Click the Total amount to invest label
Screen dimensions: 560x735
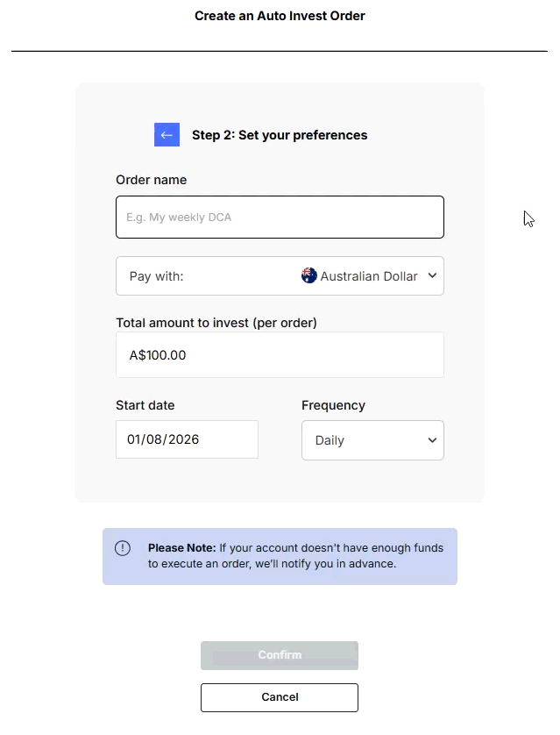[x=217, y=323]
